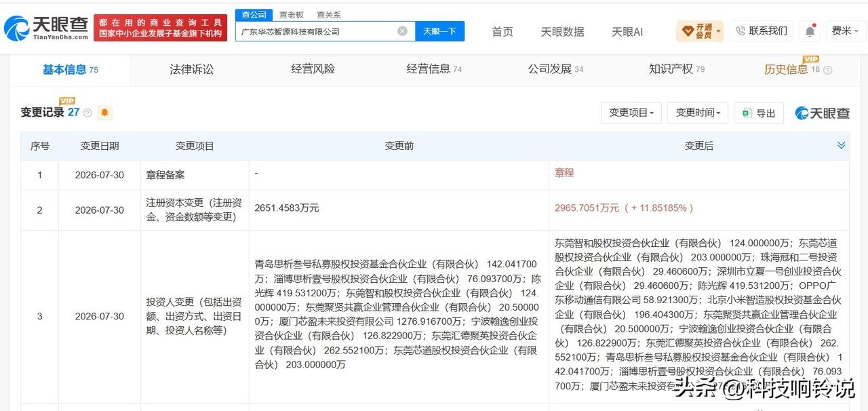
Task: Click the Excel icon on 导出 button
Action: pos(747,113)
